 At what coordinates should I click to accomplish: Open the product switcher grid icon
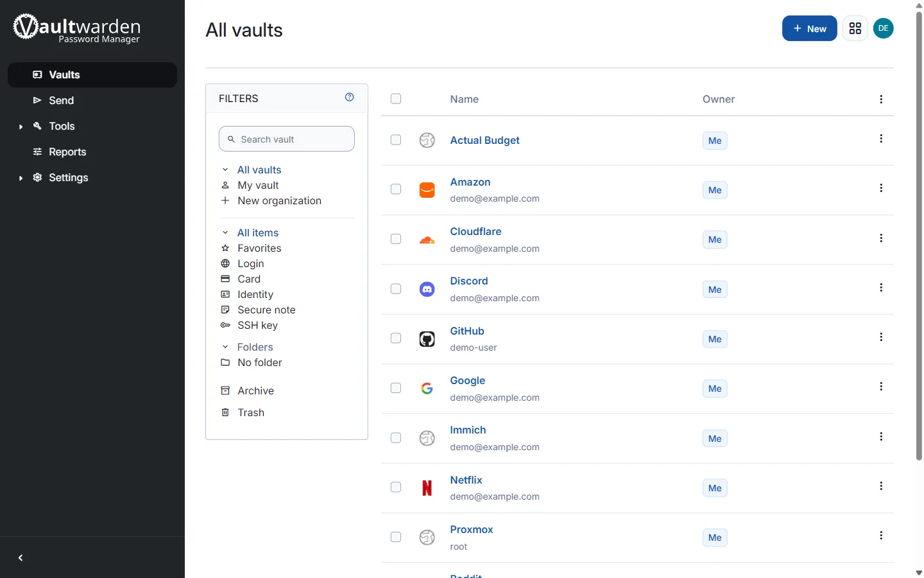pyautogui.click(x=855, y=28)
